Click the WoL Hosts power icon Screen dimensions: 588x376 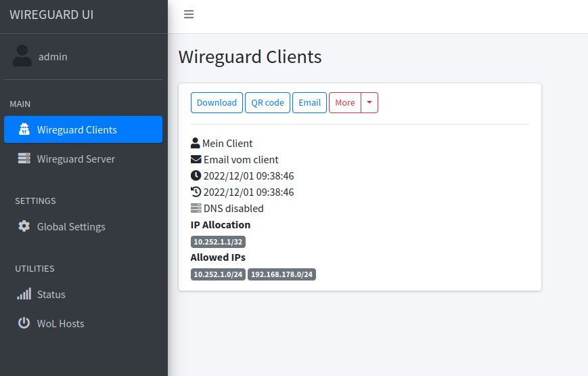[24, 323]
